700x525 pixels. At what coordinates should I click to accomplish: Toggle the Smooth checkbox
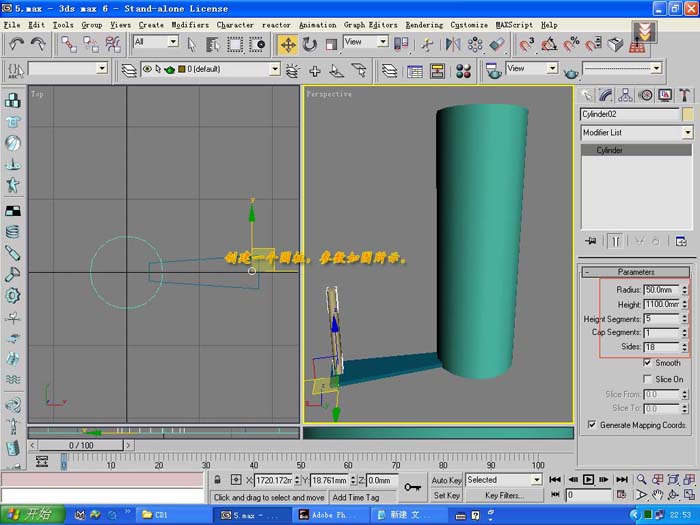point(647,362)
